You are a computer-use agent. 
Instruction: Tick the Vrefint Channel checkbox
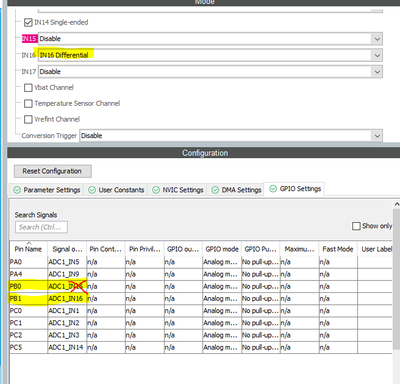(x=28, y=119)
